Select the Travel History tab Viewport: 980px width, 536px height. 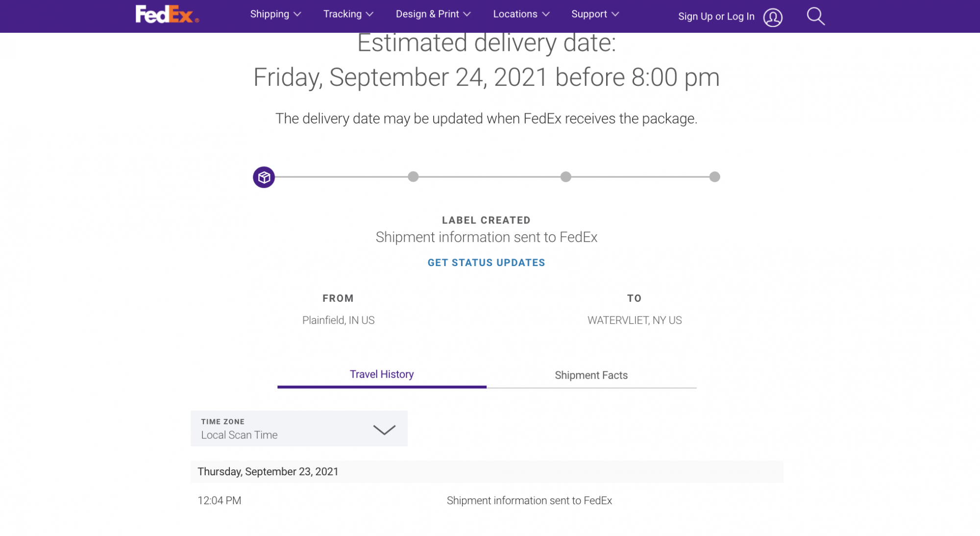(x=382, y=374)
